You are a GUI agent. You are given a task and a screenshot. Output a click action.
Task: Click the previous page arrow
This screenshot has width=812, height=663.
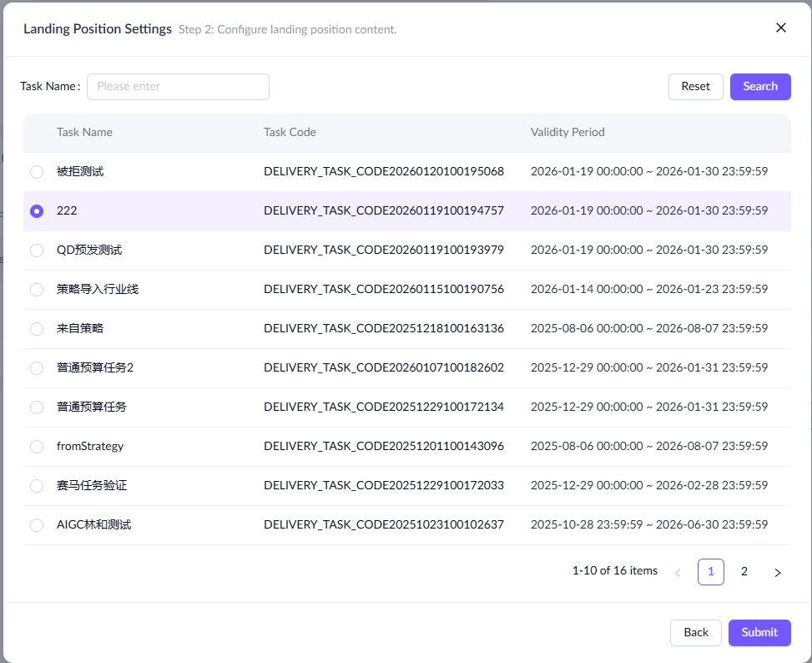[678, 572]
